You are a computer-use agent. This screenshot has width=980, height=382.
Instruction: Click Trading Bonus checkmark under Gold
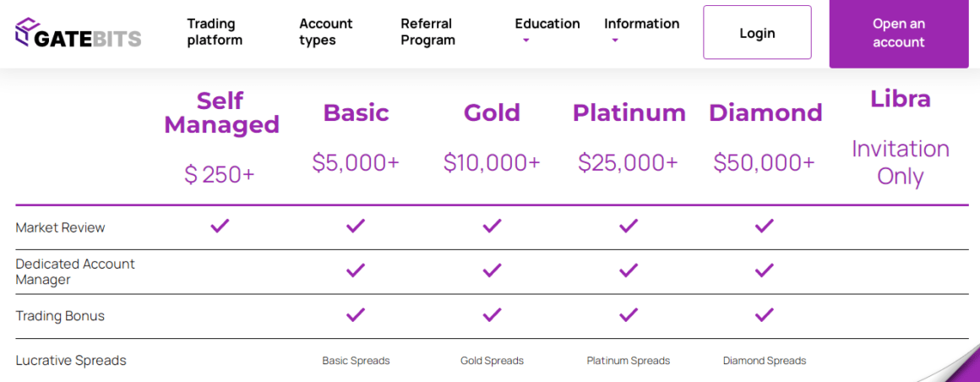492,314
